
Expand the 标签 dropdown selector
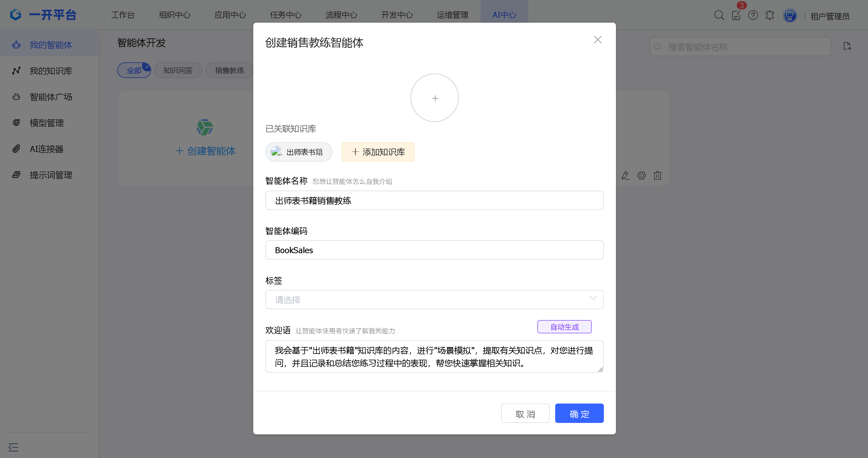coord(434,299)
